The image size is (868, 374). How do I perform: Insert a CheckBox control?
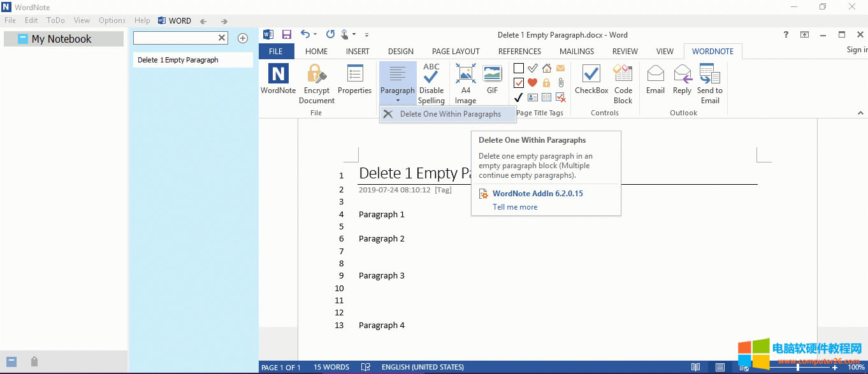[x=591, y=80]
